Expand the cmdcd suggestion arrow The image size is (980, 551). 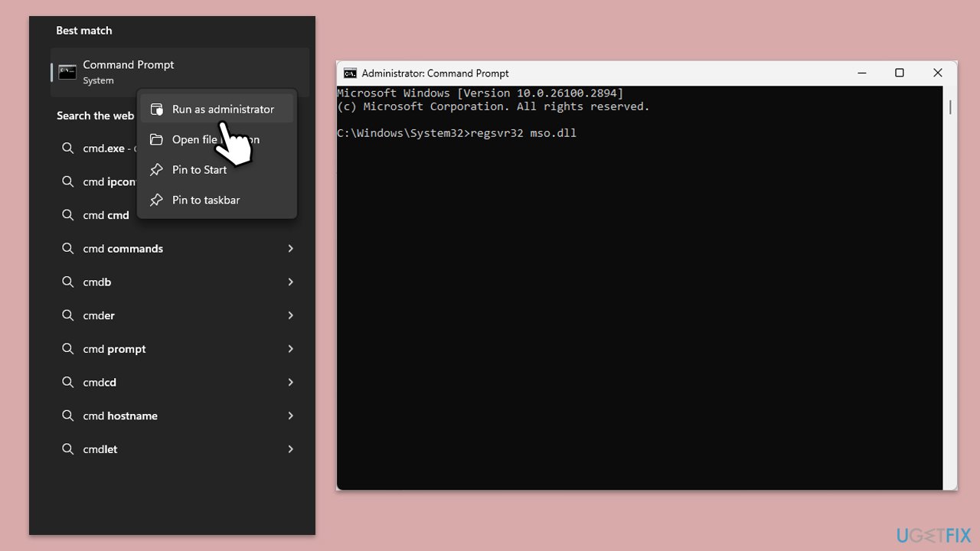[x=290, y=382]
